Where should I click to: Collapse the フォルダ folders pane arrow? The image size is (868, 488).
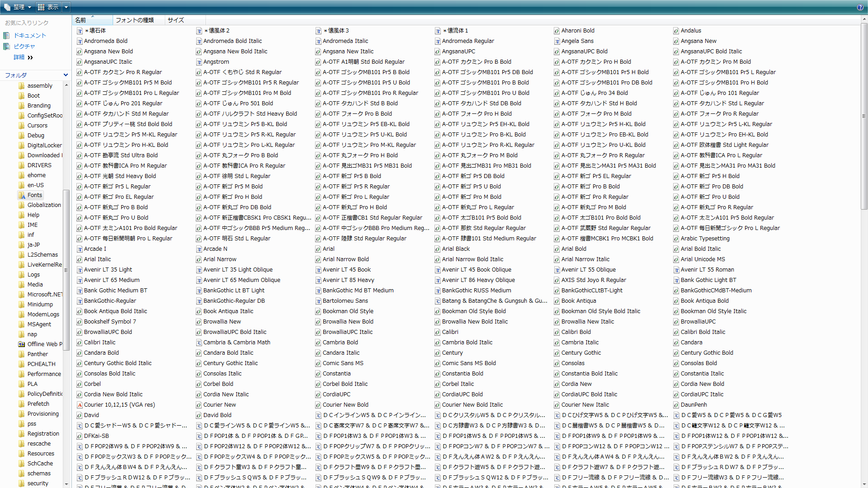[66, 75]
